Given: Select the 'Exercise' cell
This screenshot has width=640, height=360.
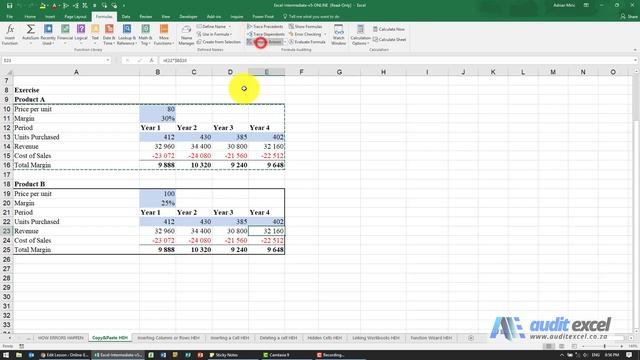Looking at the screenshot, I should [76, 90].
